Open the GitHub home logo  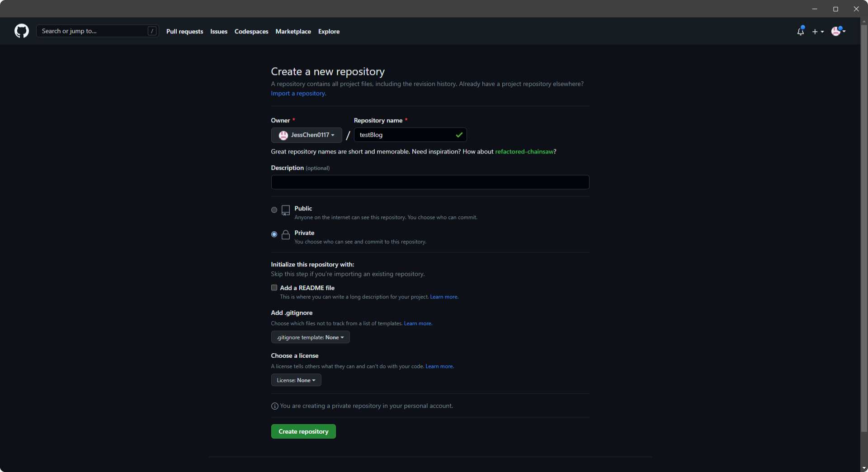[x=22, y=31]
